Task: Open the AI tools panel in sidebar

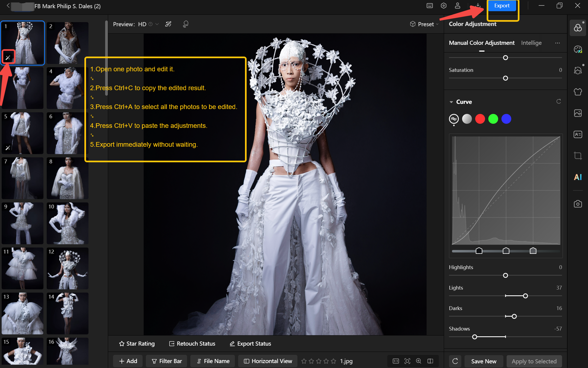Action: (578, 177)
